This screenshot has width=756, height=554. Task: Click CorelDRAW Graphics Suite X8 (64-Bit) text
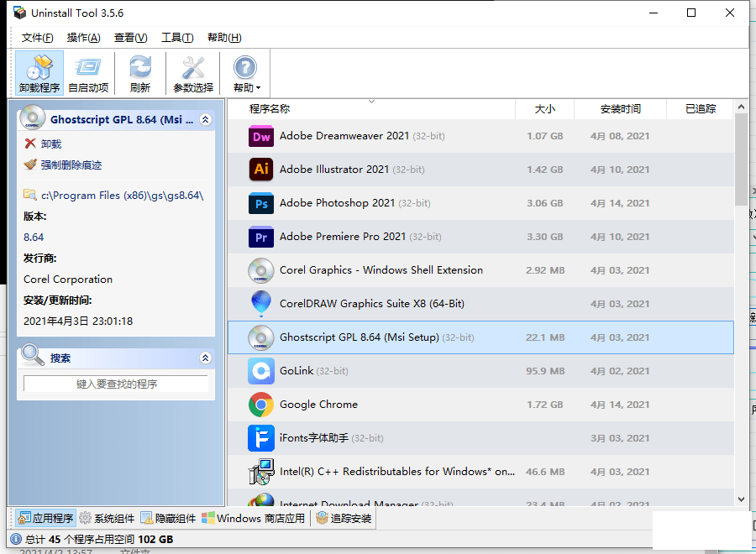tap(372, 304)
